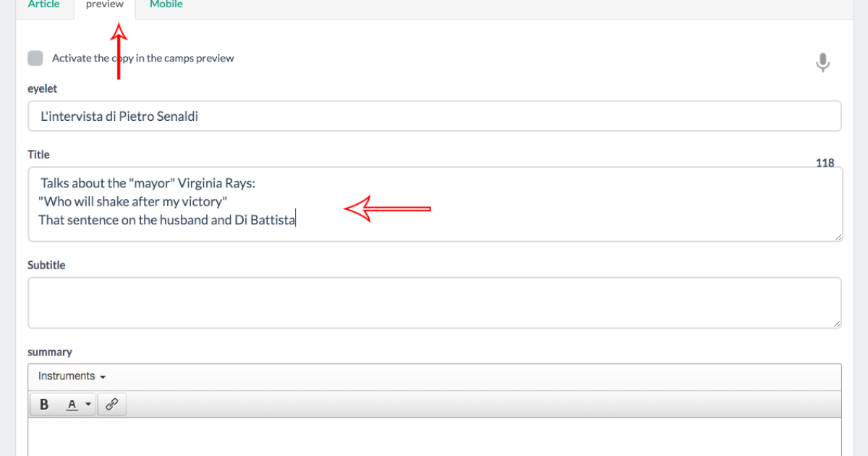Viewport: 868px width, 456px height.
Task: Switch to the Article tab
Action: coord(43,4)
